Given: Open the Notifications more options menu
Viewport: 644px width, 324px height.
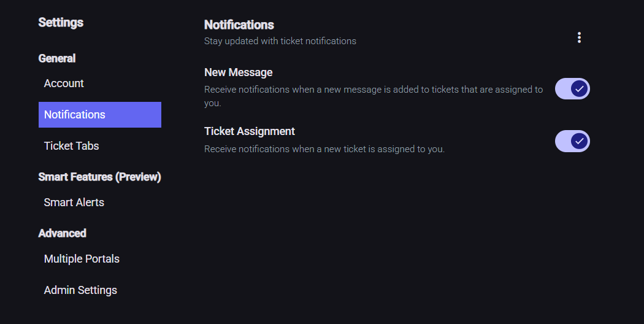Looking at the screenshot, I should click(x=579, y=37).
